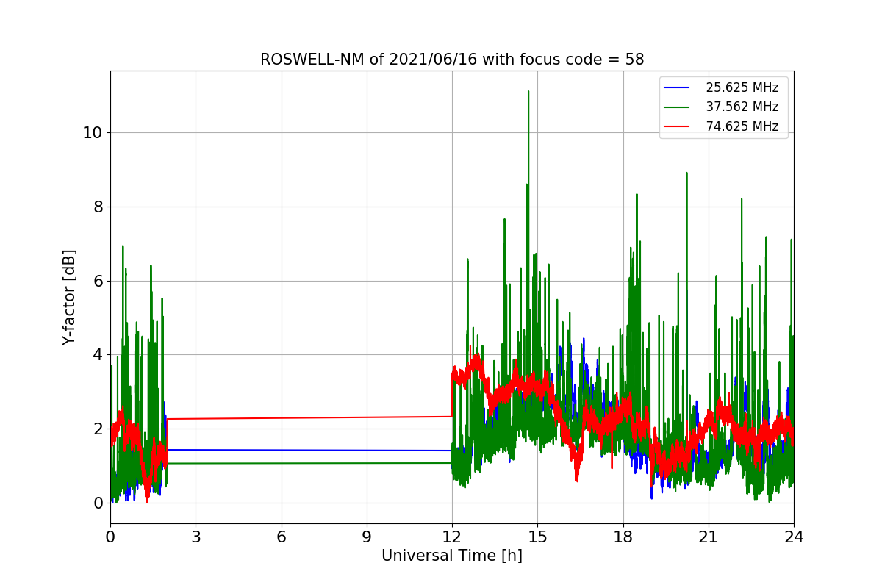The height and width of the screenshot is (588, 882).
Task: Click the y-axis tick label '0'
Action: coord(98,503)
